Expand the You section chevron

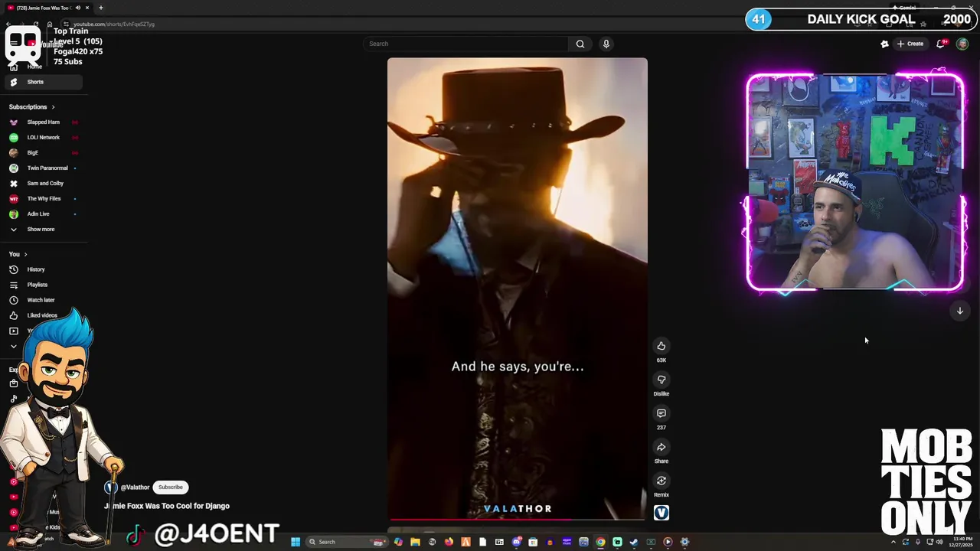tap(25, 254)
